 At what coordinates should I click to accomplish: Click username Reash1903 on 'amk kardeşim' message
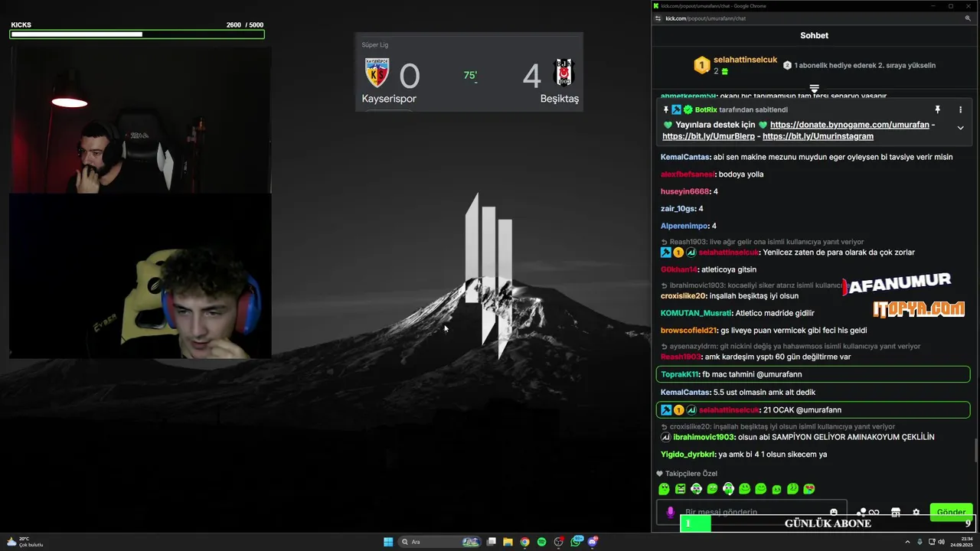click(x=681, y=357)
